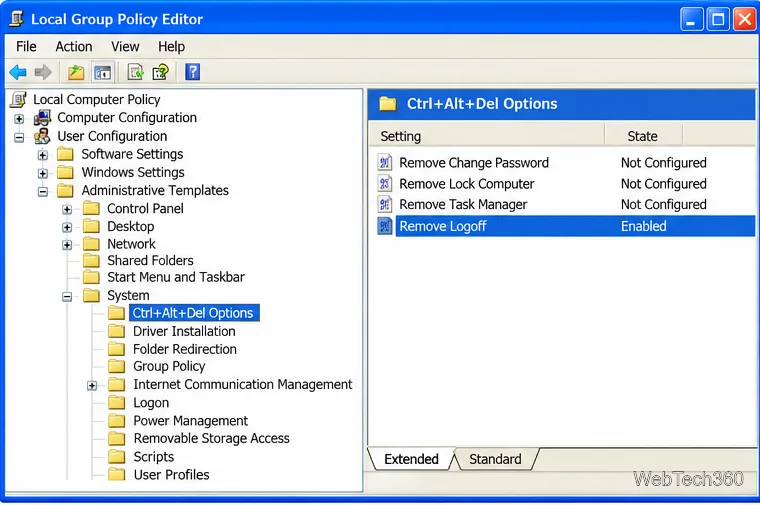Click the Remove Task Manager policy icon
Screen dimensions: 760x505
tap(384, 204)
